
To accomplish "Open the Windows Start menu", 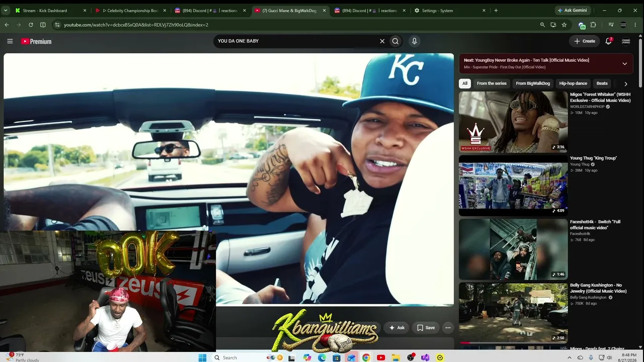I will tap(202, 357).
